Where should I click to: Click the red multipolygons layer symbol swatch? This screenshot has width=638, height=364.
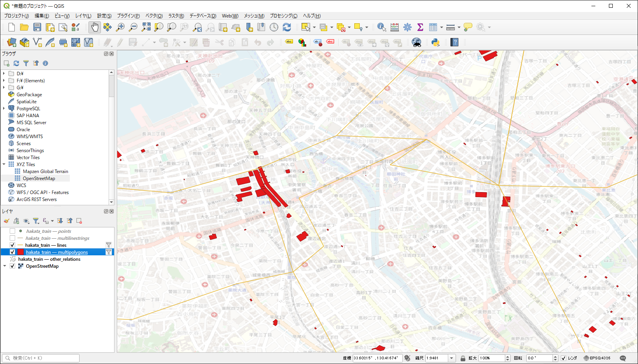[x=21, y=252]
